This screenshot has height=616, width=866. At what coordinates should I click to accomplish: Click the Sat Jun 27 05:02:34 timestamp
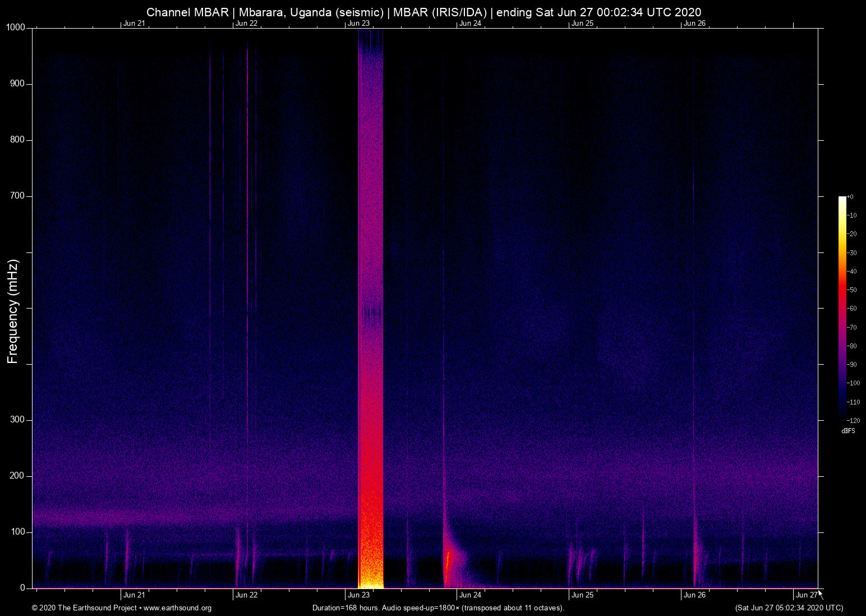789,608
